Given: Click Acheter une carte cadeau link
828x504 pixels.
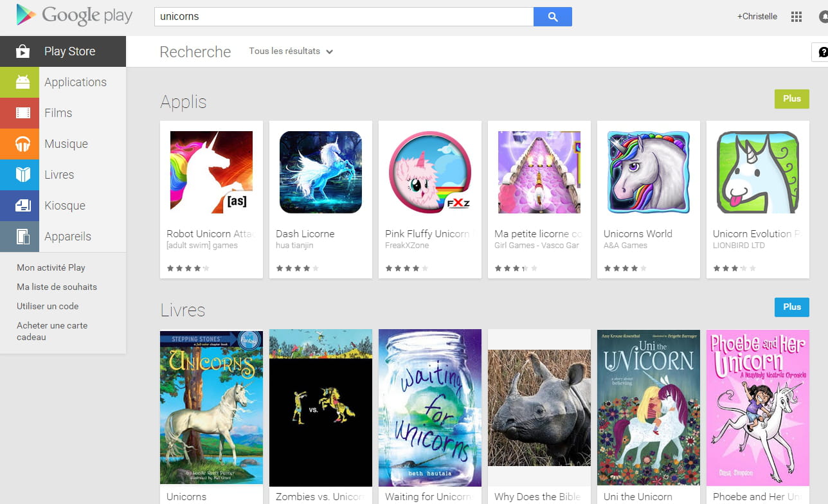Looking at the screenshot, I should (x=52, y=331).
